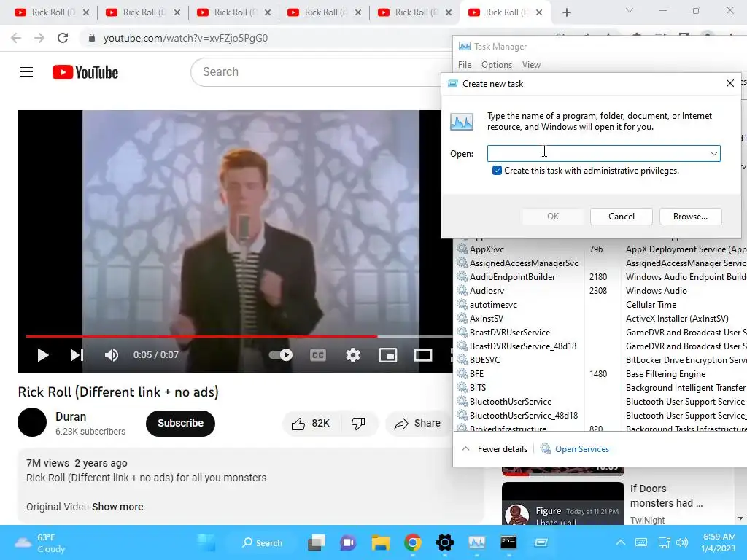Open Settings gear on the taskbar

click(444, 542)
